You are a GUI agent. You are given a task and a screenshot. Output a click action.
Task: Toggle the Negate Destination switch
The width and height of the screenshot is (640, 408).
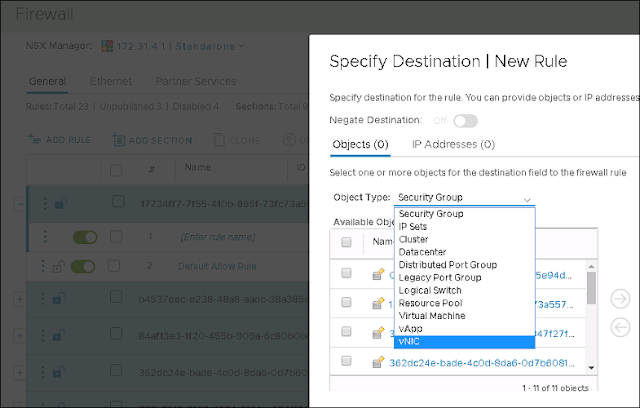click(x=465, y=121)
